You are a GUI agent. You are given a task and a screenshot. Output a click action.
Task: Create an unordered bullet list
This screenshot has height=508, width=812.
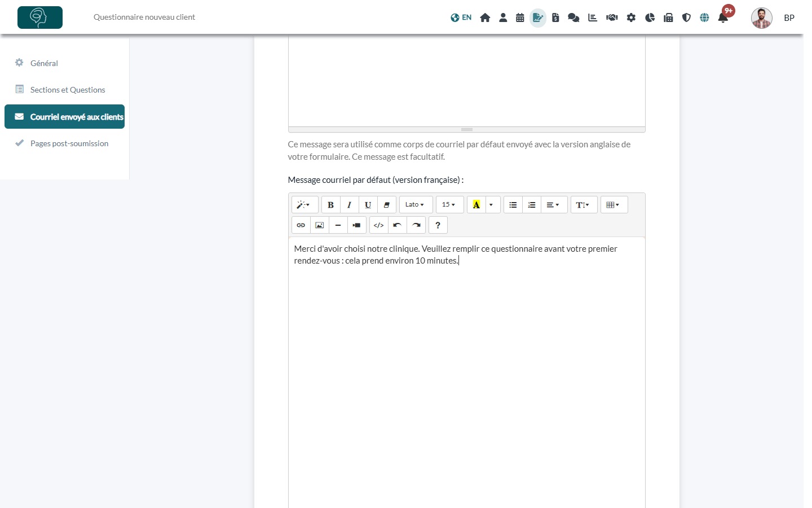point(513,205)
